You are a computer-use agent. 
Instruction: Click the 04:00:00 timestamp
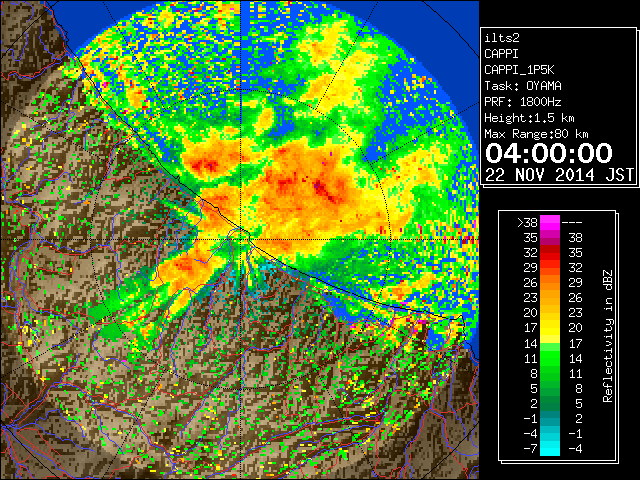click(549, 153)
